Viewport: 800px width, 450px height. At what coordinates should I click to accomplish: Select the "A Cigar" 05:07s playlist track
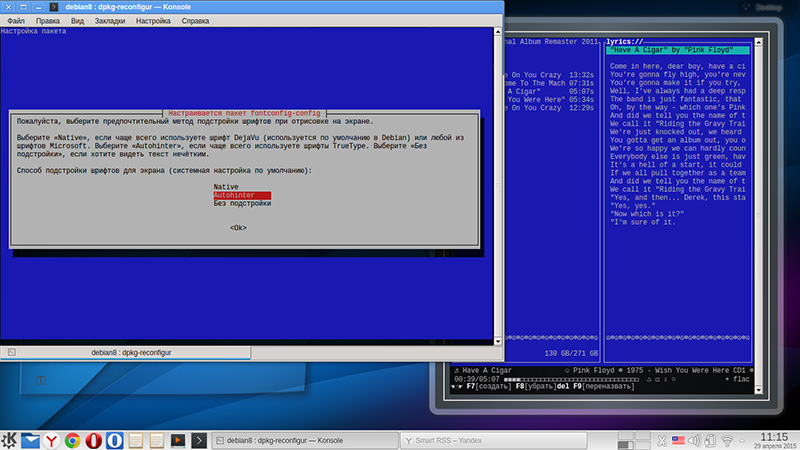pos(549,91)
